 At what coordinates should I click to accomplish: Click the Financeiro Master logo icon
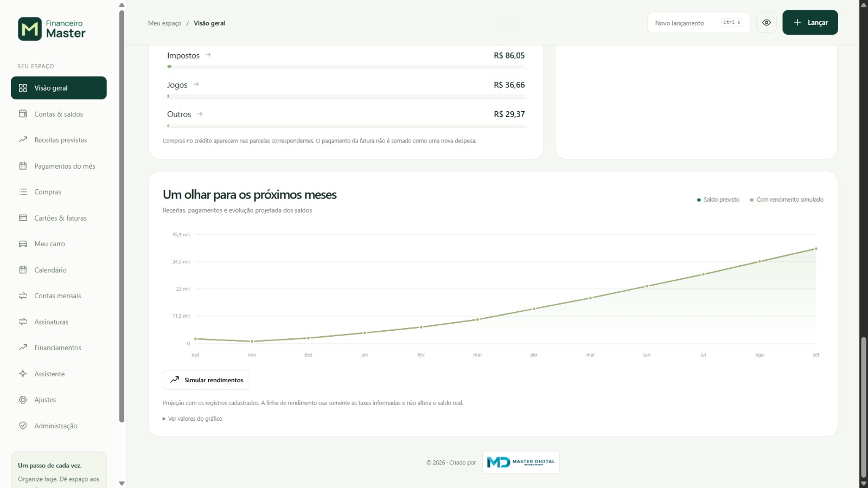pos(30,29)
